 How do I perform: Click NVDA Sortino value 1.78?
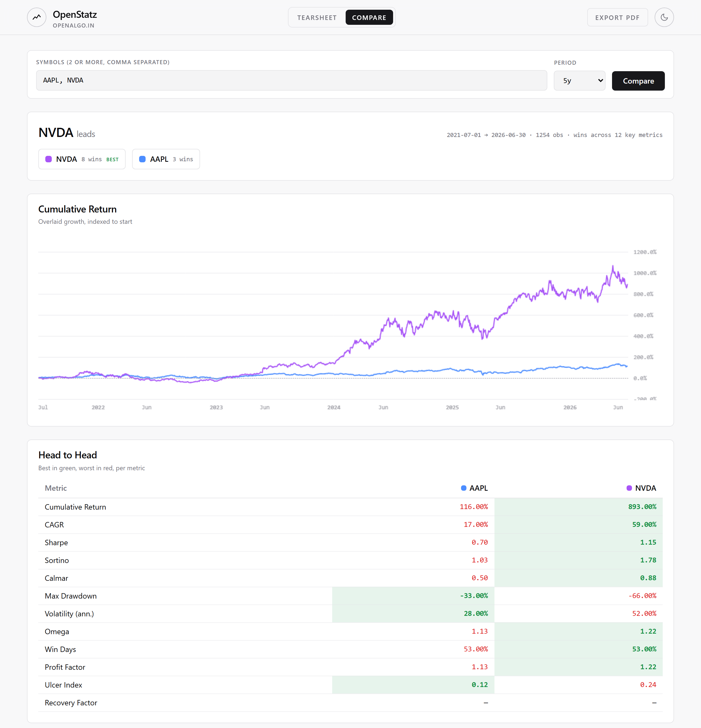coord(648,560)
